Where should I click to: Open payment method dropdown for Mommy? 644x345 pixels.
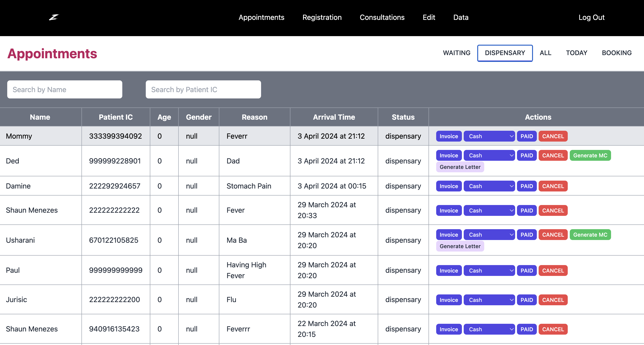[x=489, y=136]
